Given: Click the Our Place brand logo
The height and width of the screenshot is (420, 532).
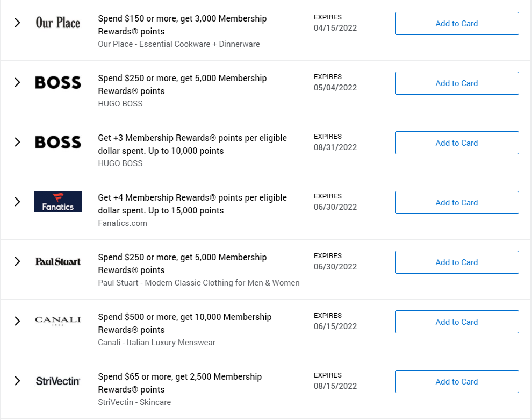Looking at the screenshot, I should [57, 23].
